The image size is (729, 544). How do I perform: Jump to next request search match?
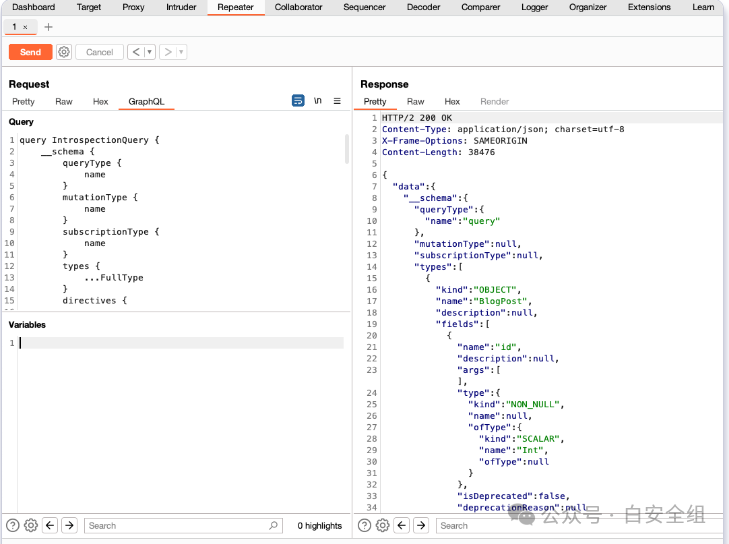(69, 525)
